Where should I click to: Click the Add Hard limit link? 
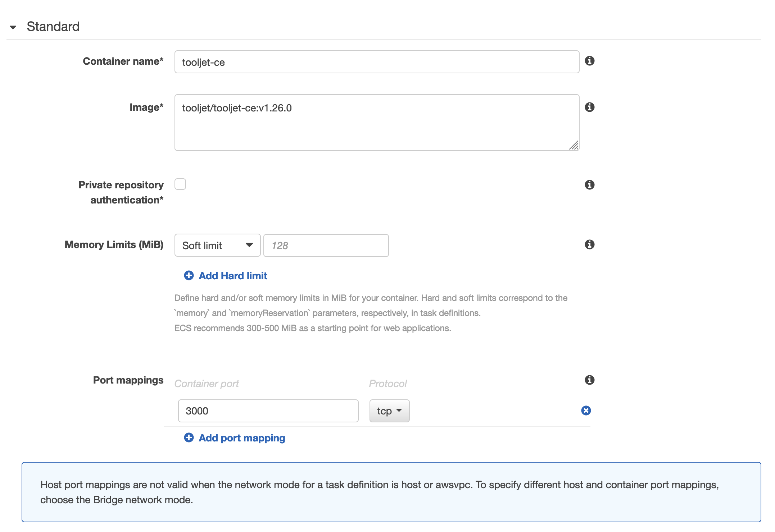[233, 276]
